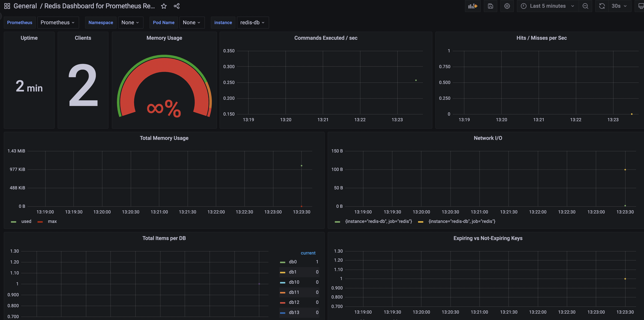Open the Prometheus datasource dropdown
The image size is (644, 320).
pos(57,23)
